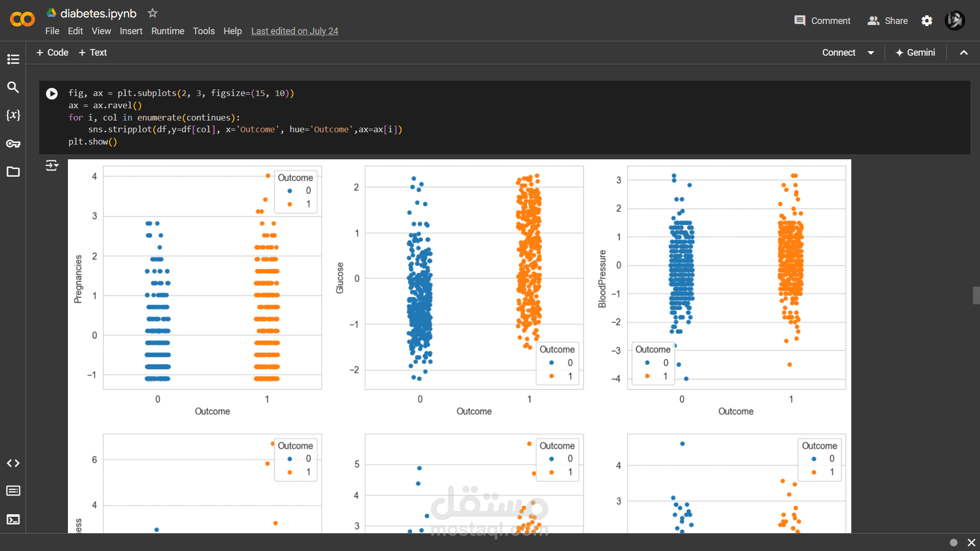Open the Tools menu
This screenshot has height=551, width=980.
[204, 31]
